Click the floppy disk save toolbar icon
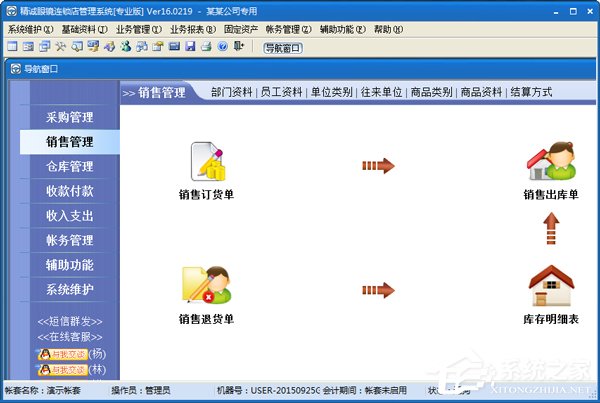Viewport: 600px width, 403px height. pos(190,47)
